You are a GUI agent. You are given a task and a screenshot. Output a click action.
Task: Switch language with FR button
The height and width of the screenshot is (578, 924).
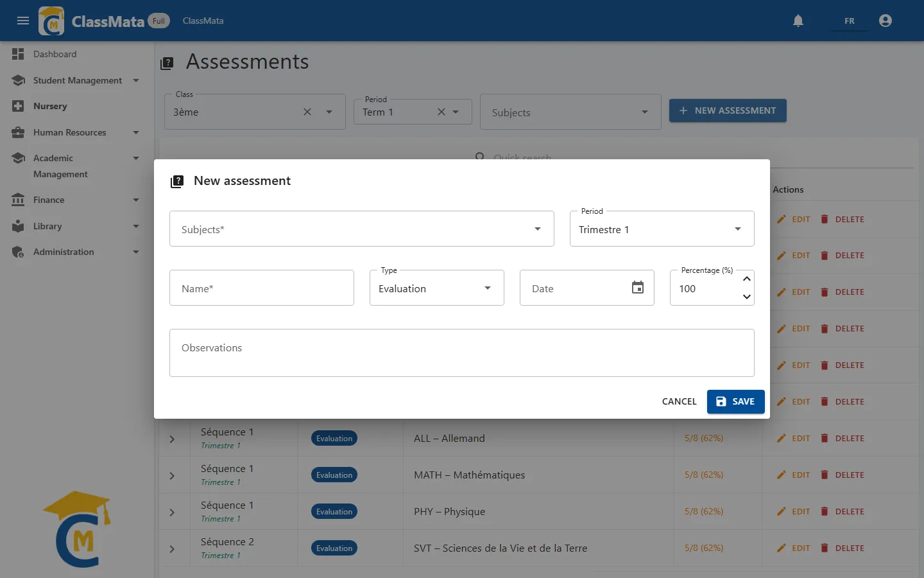[x=850, y=21]
